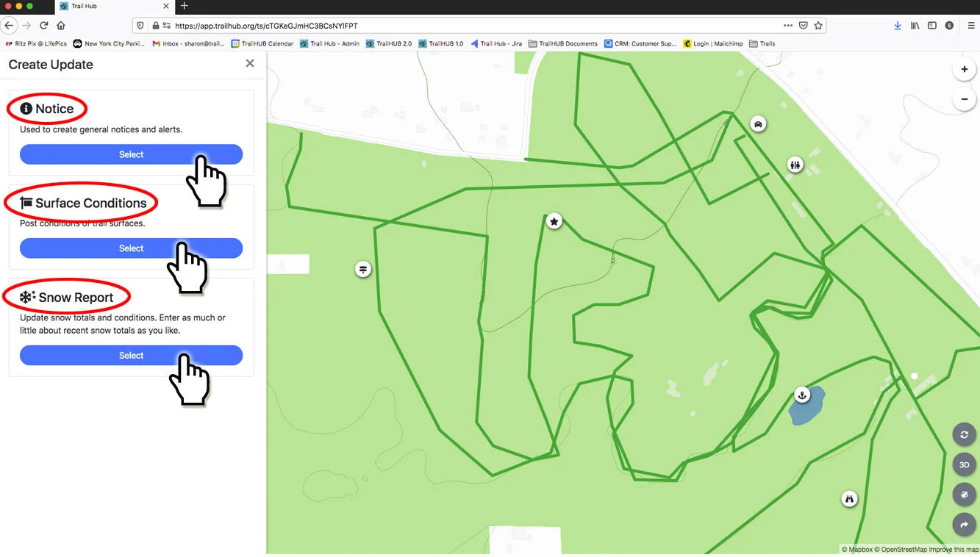Open the TrailHUB Documents bookmark folder
The image size is (980, 557).
563,43
